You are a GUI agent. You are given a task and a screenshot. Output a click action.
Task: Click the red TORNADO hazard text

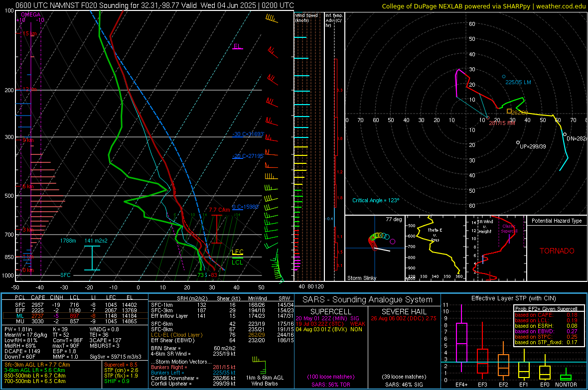click(x=557, y=251)
